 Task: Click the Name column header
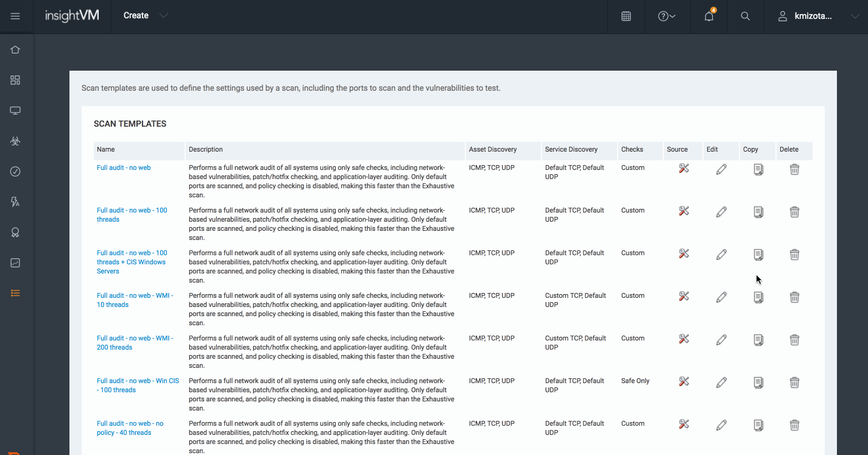[x=106, y=149]
